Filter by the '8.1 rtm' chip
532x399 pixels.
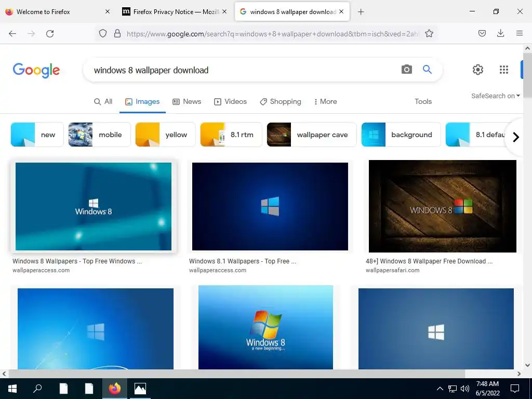tap(231, 135)
